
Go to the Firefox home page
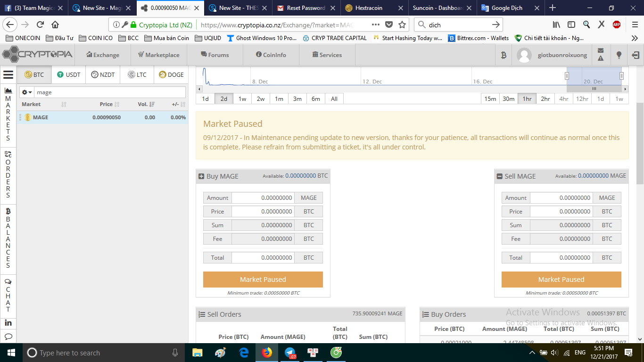[x=55, y=25]
